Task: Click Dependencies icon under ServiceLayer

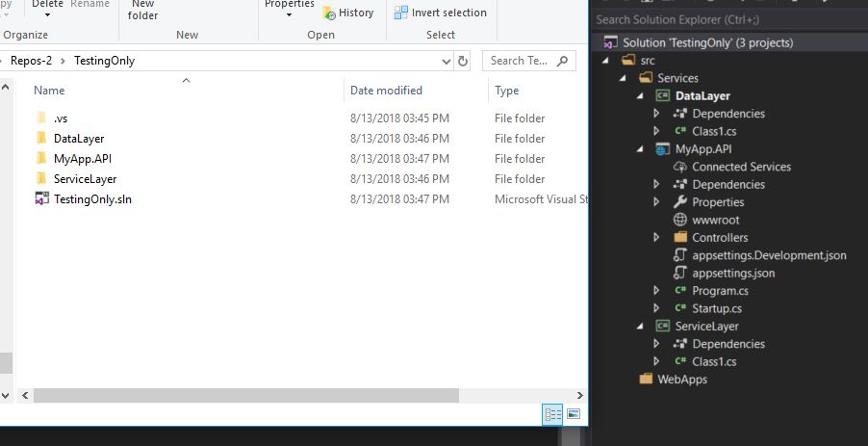Action: point(680,344)
